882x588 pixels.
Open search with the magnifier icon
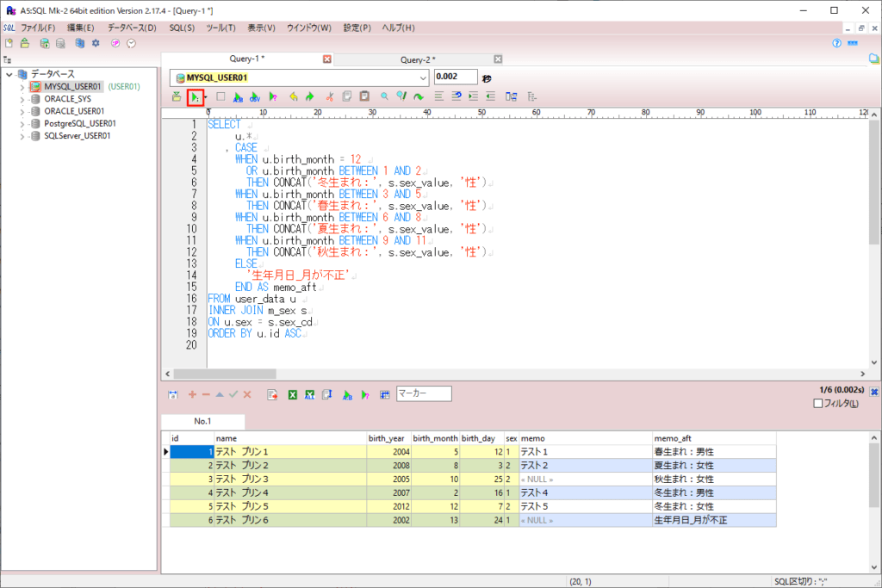[382, 96]
